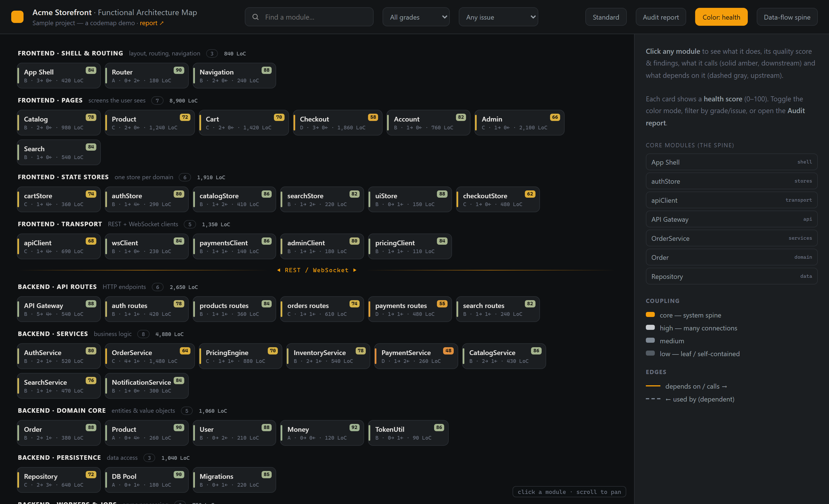Select the Migrations module card
The height and width of the screenshot is (504, 829).
[234, 480]
